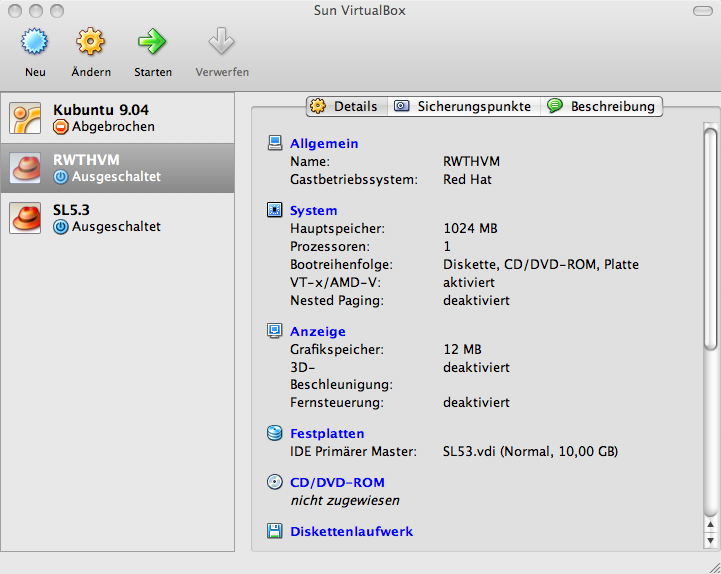Open the CD/DVD-ROM settings link
Image resolution: width=721 pixels, height=574 pixels.
pyautogui.click(x=337, y=482)
